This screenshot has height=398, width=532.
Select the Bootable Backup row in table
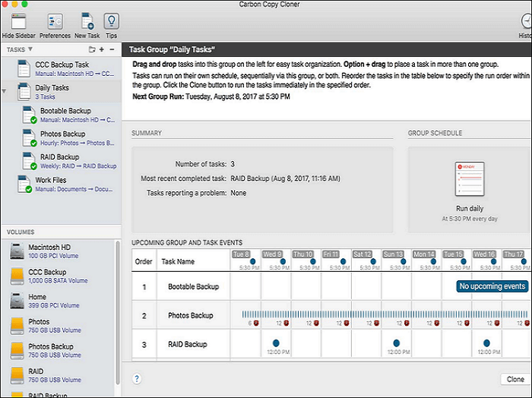pos(331,286)
